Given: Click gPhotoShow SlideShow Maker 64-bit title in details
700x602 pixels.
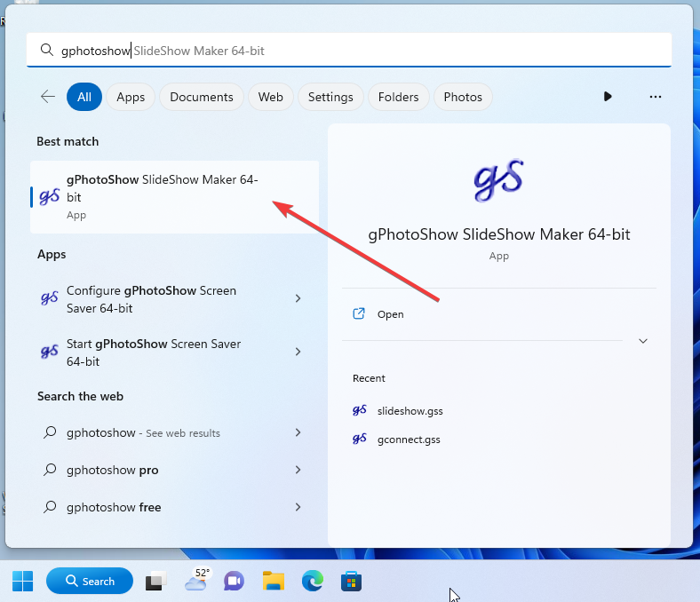Looking at the screenshot, I should click(x=498, y=234).
